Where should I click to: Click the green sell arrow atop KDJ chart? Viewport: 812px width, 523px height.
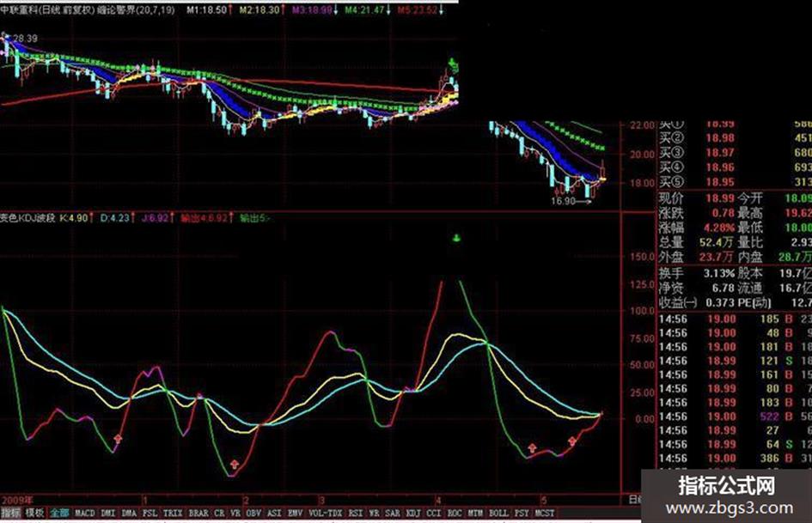coord(456,238)
